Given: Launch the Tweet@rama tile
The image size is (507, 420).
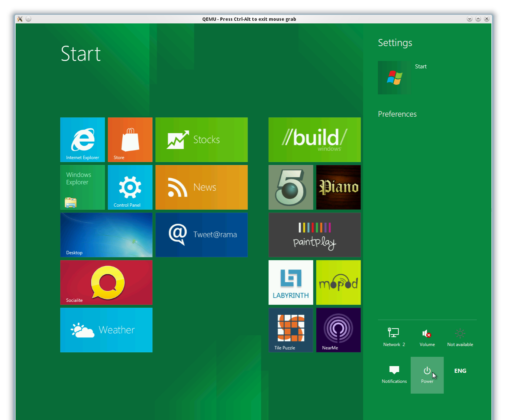Looking at the screenshot, I should (201, 235).
